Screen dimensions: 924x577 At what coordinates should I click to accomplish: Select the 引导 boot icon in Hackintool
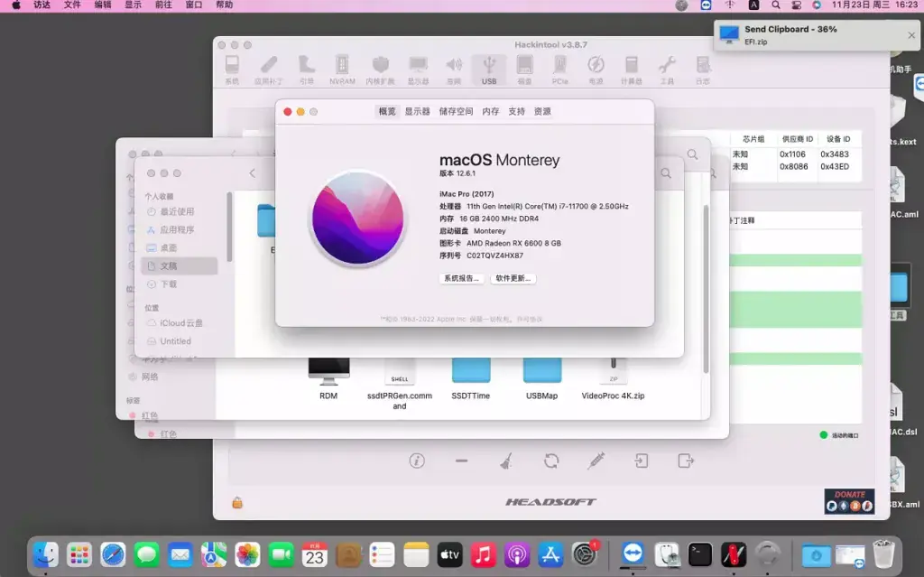pos(307,70)
